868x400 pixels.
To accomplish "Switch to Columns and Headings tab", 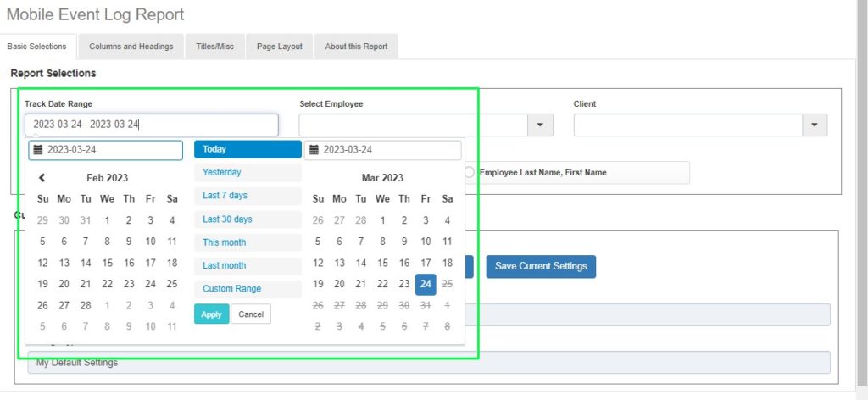I will coord(131,47).
